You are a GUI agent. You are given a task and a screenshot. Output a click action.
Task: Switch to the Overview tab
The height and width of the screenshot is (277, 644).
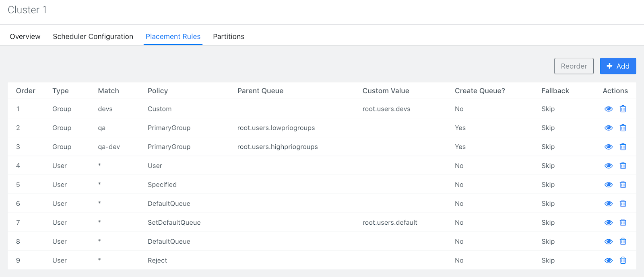pos(25,37)
